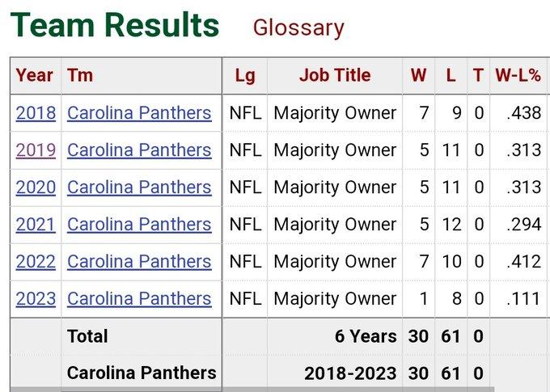Screen dimensions: 550x392
Task: Click Carolina Panthers link in 2020 row
Action: coord(139,188)
